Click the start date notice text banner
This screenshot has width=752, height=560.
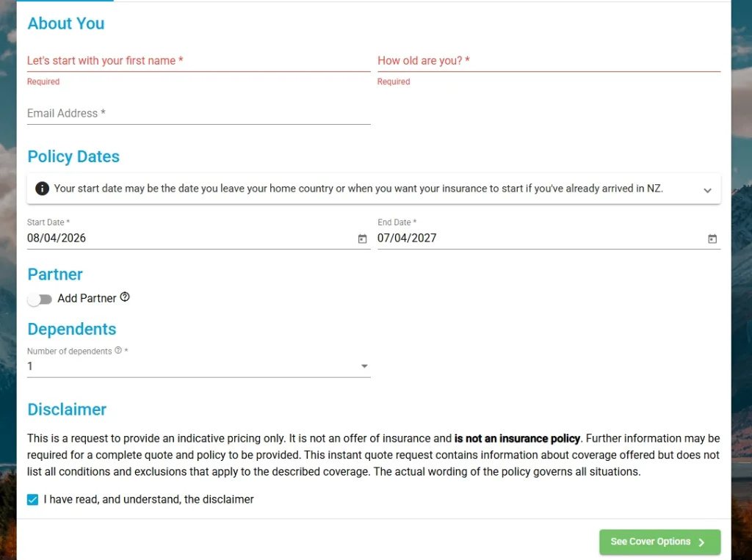(358, 189)
